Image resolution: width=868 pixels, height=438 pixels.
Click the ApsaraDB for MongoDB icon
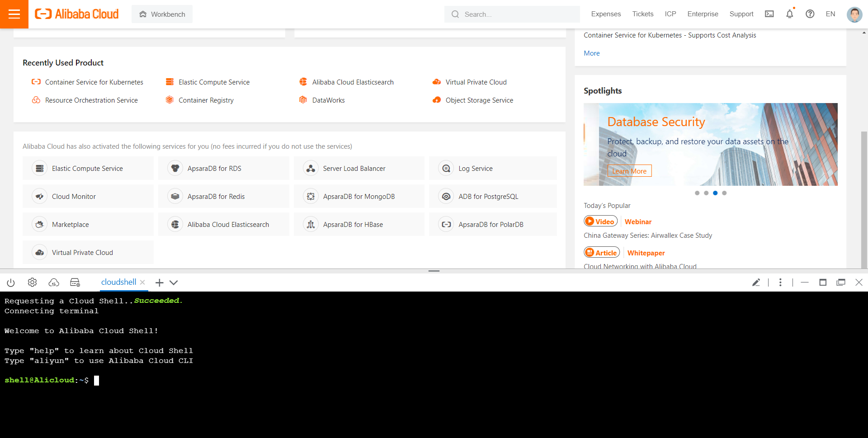click(311, 196)
